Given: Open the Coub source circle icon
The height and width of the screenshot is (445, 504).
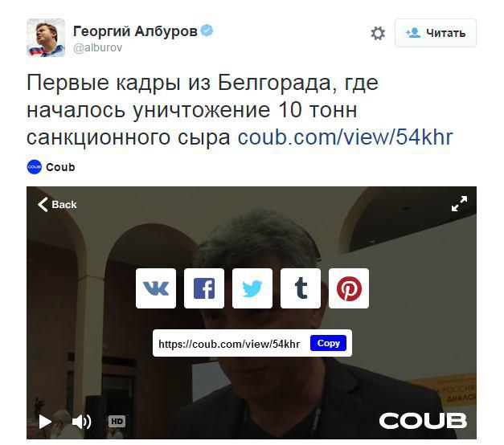Looking at the screenshot, I should tap(34, 167).
